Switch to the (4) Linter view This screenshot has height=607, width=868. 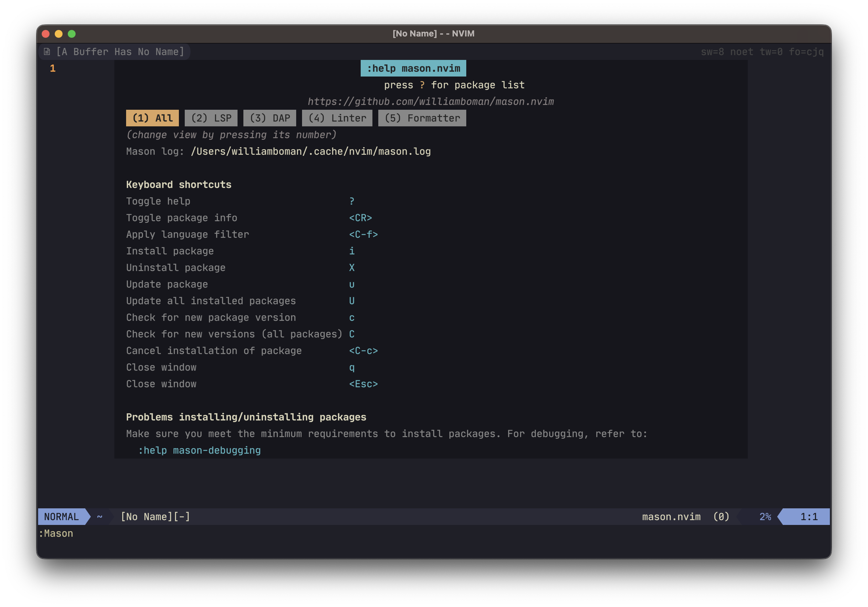tap(337, 118)
